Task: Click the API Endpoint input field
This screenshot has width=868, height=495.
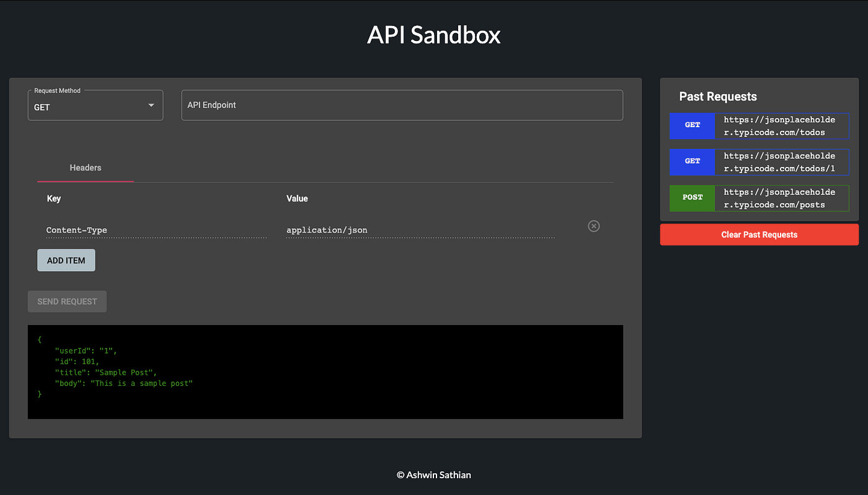Action: pyautogui.click(x=402, y=105)
